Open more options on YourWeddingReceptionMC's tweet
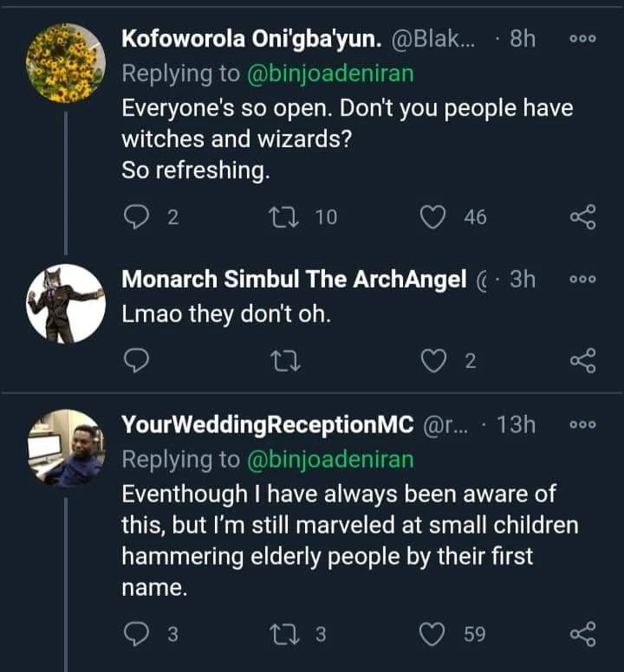This screenshot has height=672, width=624. click(583, 425)
